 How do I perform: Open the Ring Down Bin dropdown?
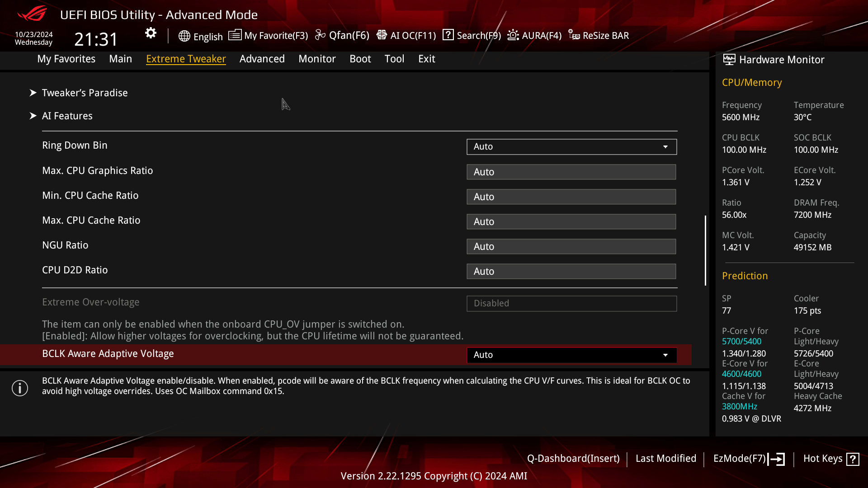571,146
